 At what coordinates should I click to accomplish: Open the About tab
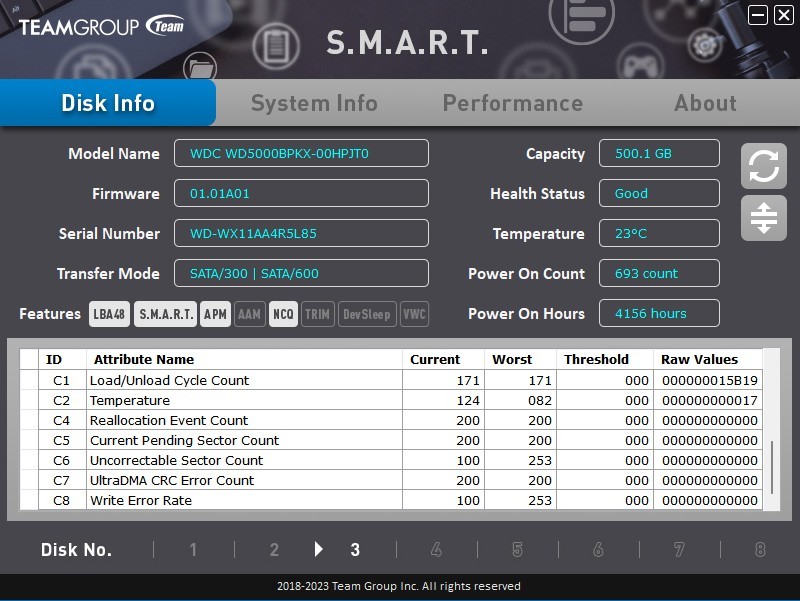pyautogui.click(x=705, y=103)
